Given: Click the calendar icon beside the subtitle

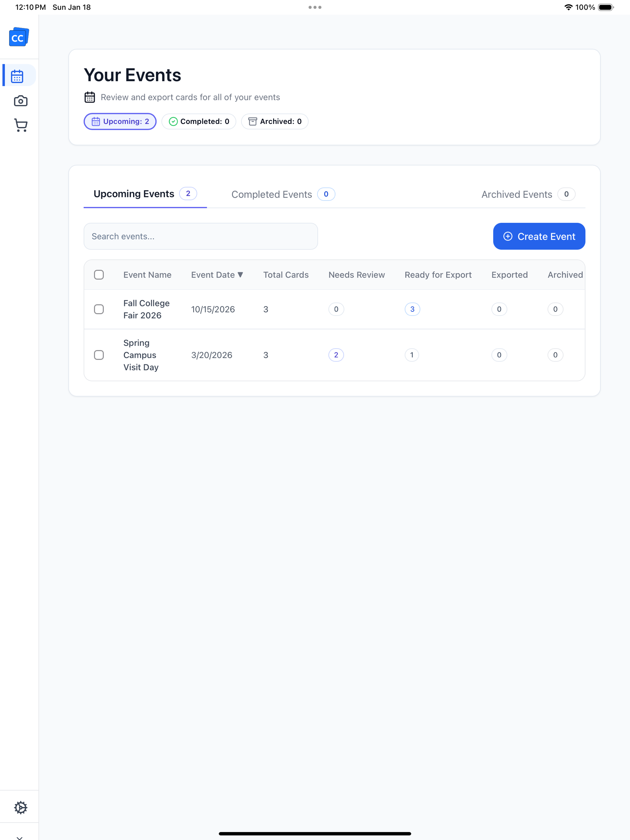Looking at the screenshot, I should click(90, 97).
